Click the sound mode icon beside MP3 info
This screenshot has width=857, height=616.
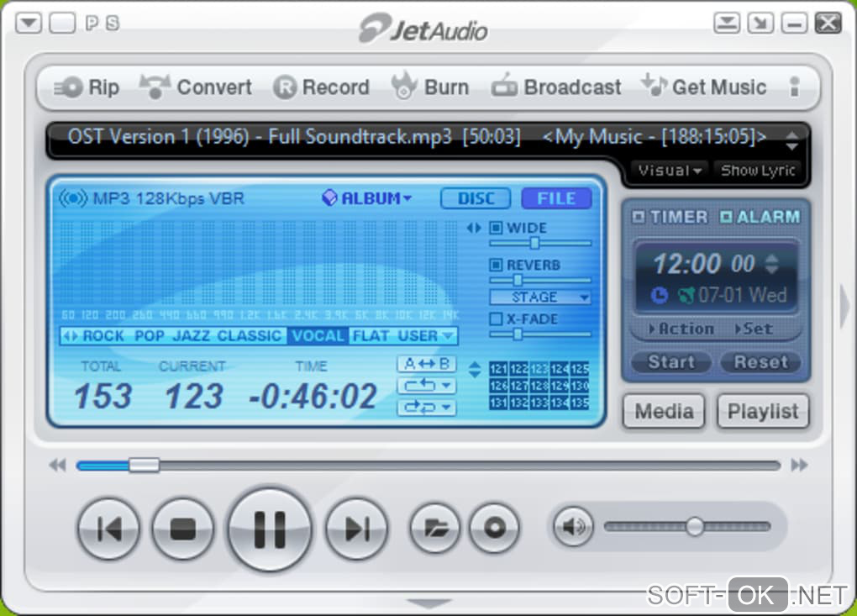(73, 197)
